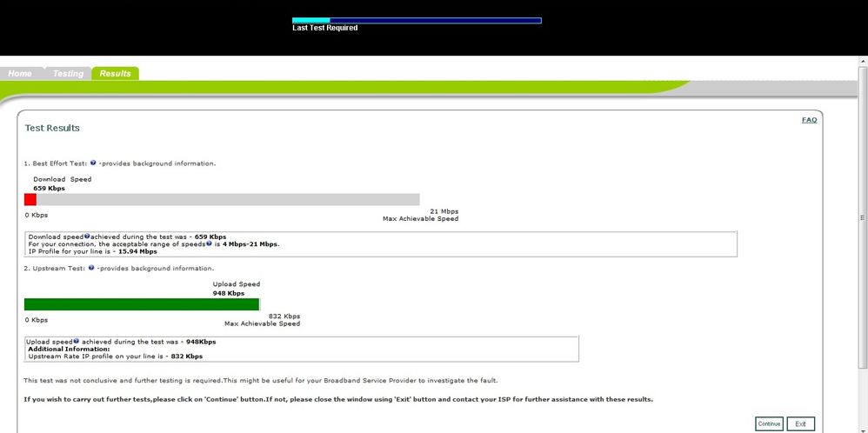
Task: Click the Test Results heading
Action: click(52, 128)
